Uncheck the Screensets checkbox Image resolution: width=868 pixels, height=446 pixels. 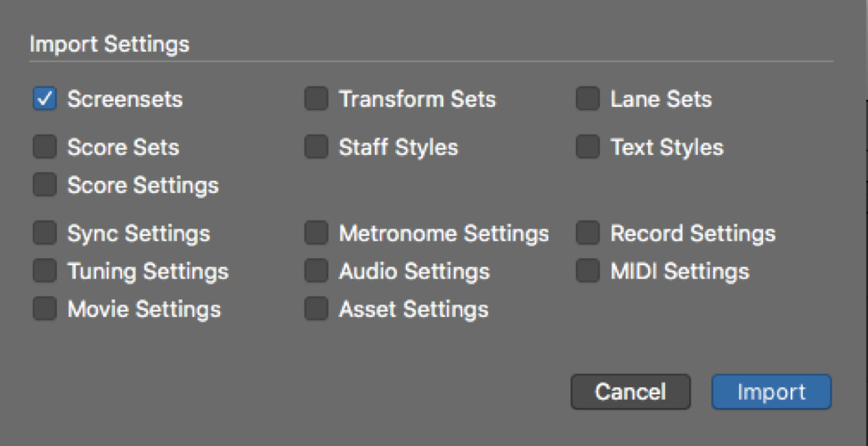coord(45,99)
